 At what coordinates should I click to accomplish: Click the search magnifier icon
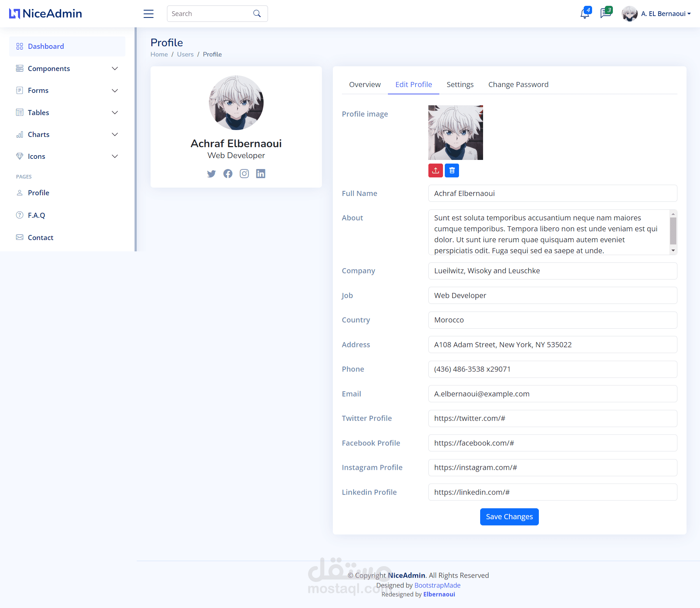point(257,14)
